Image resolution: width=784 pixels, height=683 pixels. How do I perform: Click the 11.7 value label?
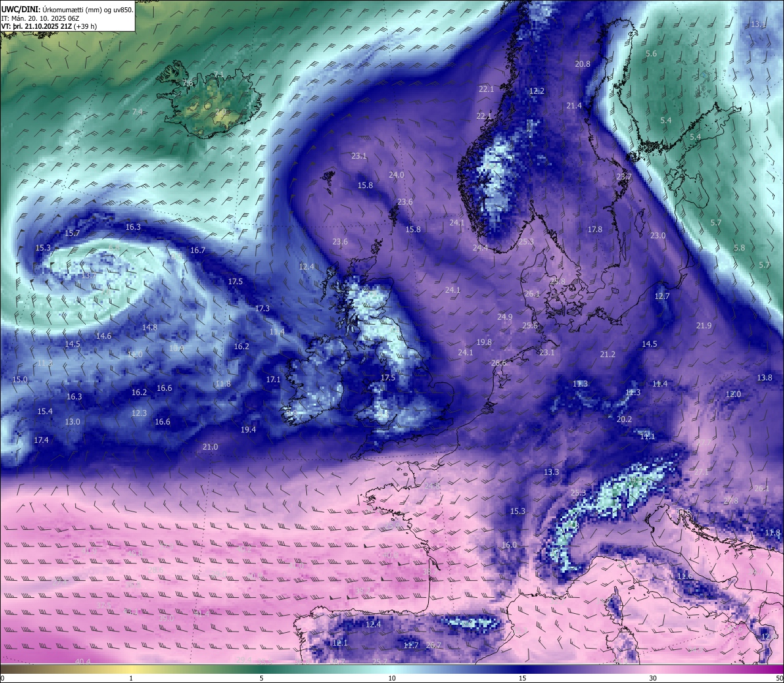click(x=411, y=645)
